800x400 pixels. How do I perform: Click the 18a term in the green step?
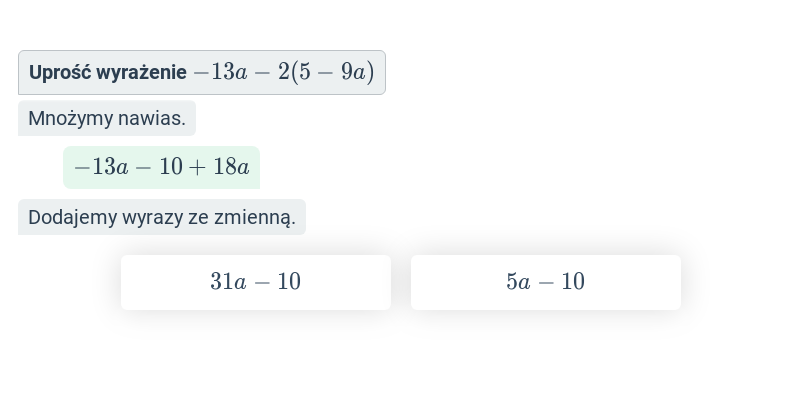point(231,167)
